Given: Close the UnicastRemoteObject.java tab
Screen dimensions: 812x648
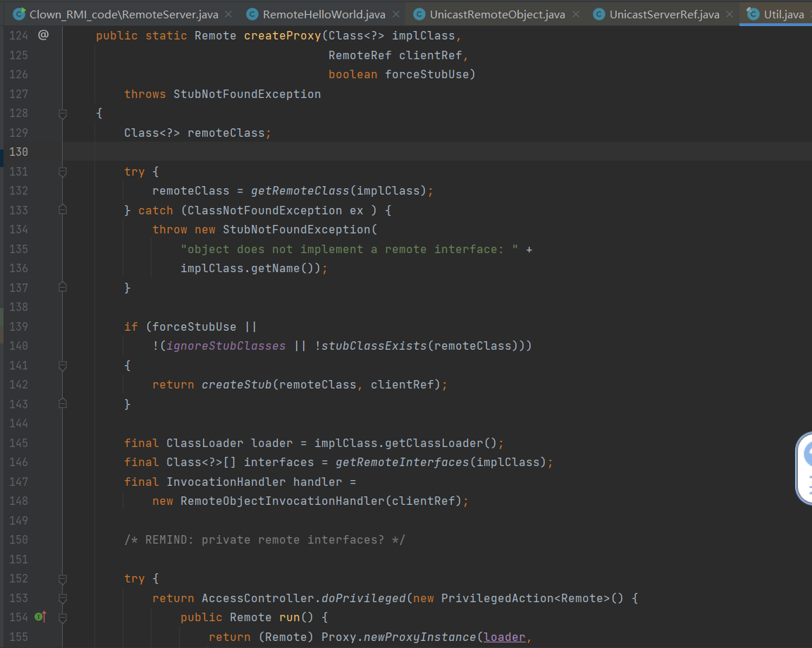Looking at the screenshot, I should [x=576, y=14].
